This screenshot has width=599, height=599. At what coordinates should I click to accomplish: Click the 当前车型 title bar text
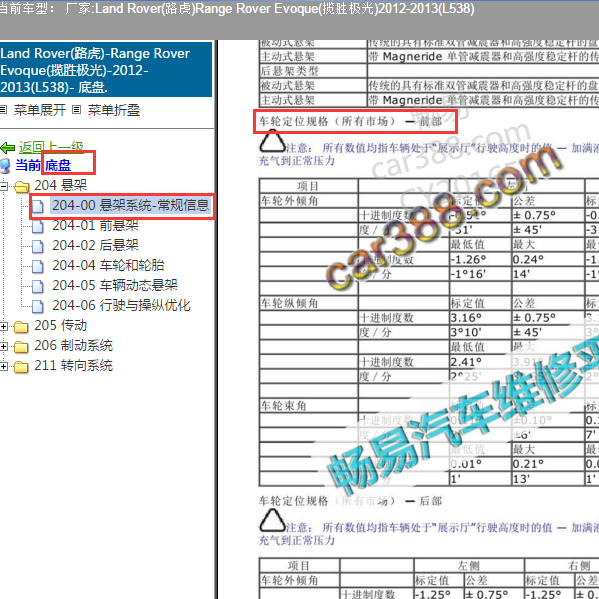point(237,8)
